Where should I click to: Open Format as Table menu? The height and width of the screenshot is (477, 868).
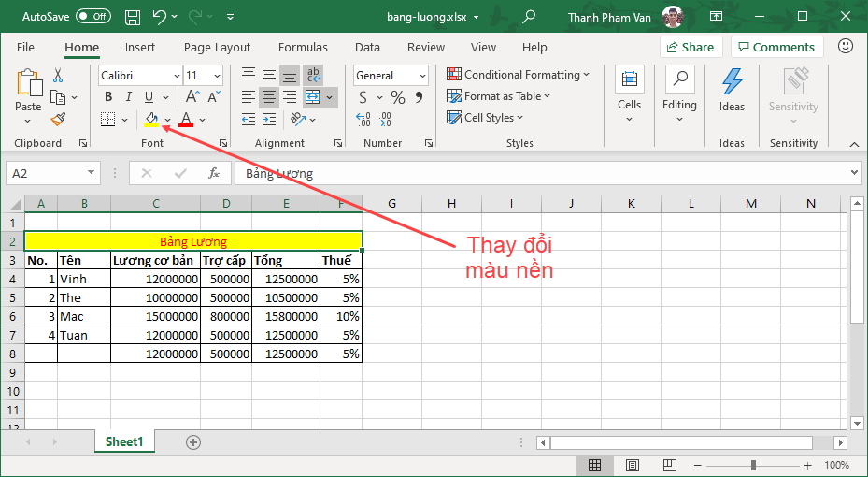pyautogui.click(x=499, y=95)
